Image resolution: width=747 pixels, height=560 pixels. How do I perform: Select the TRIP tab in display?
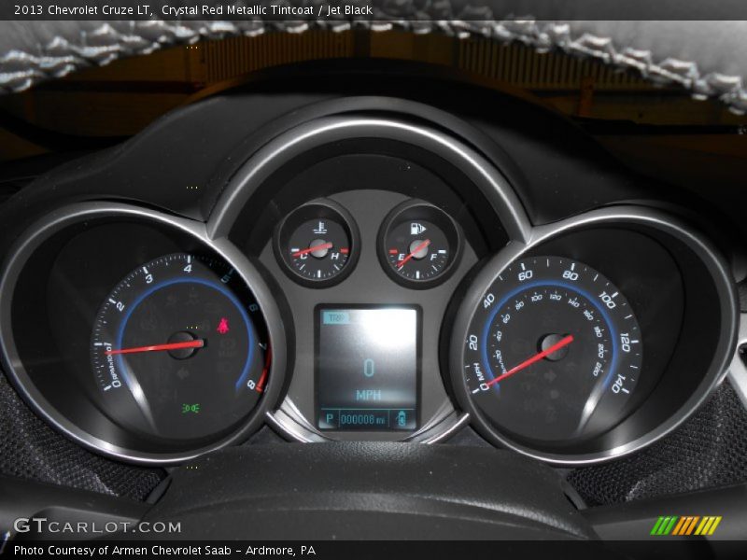tap(335, 318)
